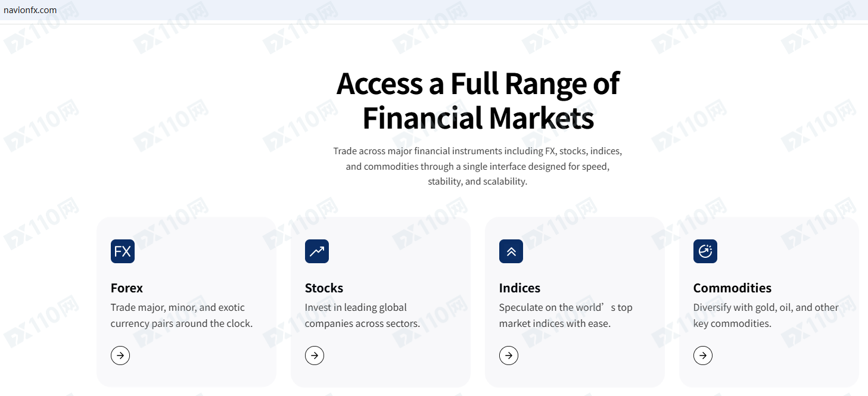The height and width of the screenshot is (396, 868).
Task: Select the Forex card title
Action: 127,288
